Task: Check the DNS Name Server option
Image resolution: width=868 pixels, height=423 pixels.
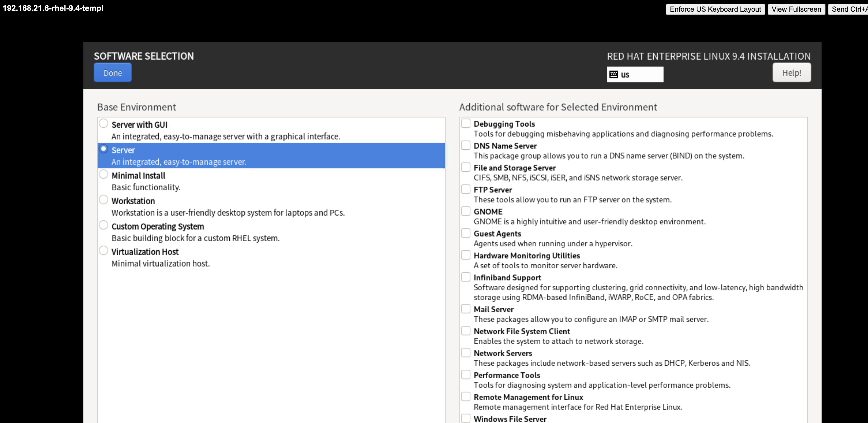Action: [x=465, y=145]
